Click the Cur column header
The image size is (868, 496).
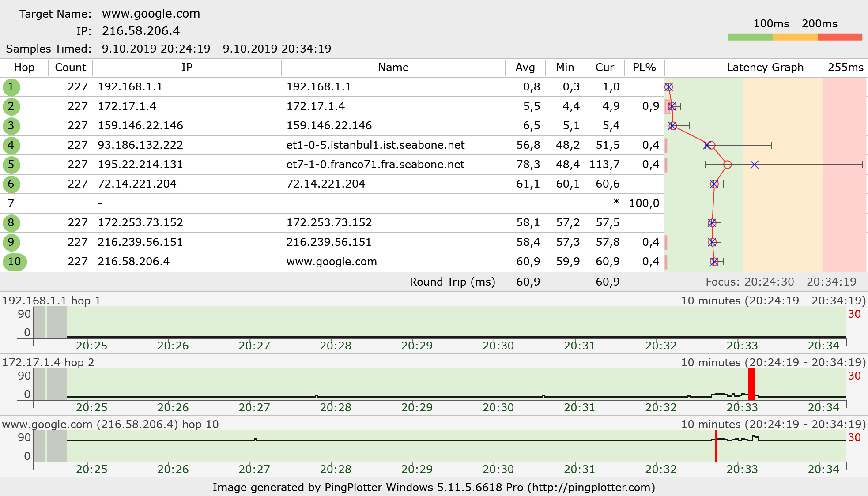(605, 68)
